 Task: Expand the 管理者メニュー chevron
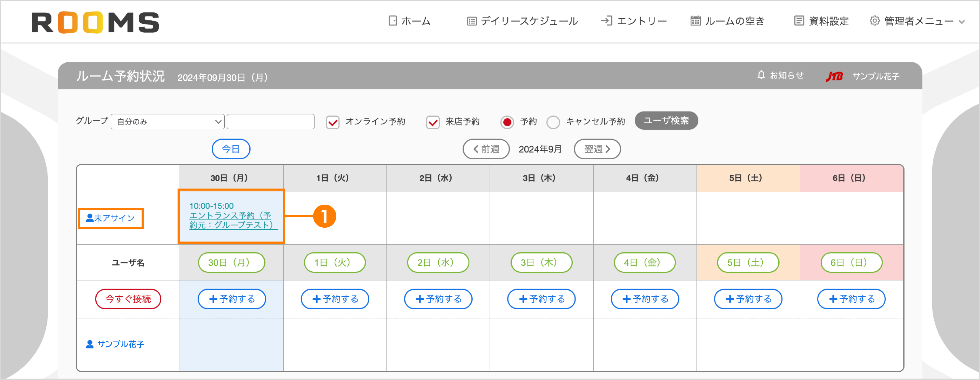[x=961, y=22]
